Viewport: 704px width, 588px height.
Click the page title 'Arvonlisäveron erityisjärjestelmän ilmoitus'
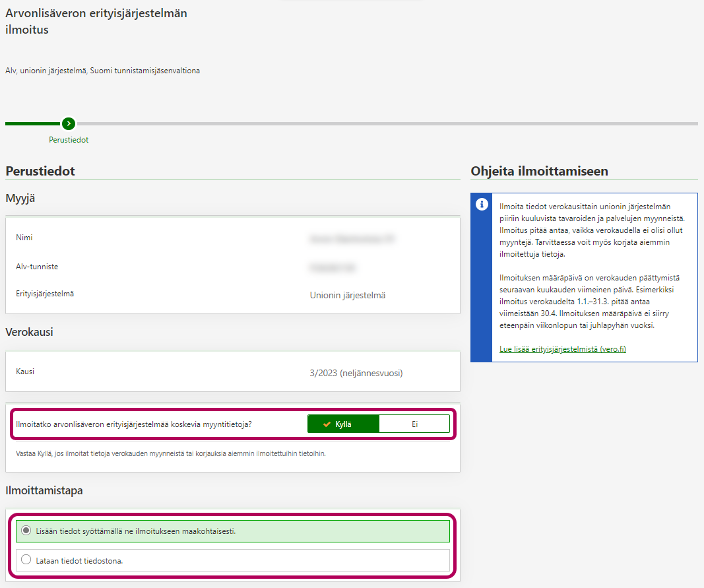[x=96, y=21]
